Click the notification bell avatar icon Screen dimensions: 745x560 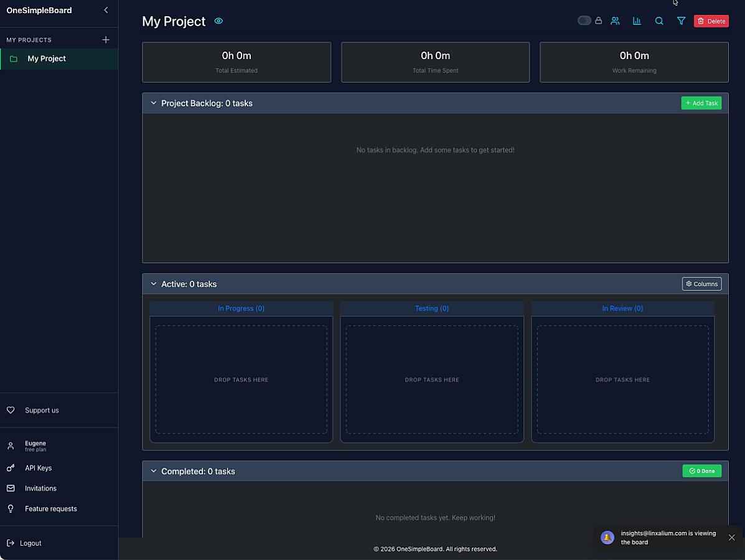click(607, 538)
